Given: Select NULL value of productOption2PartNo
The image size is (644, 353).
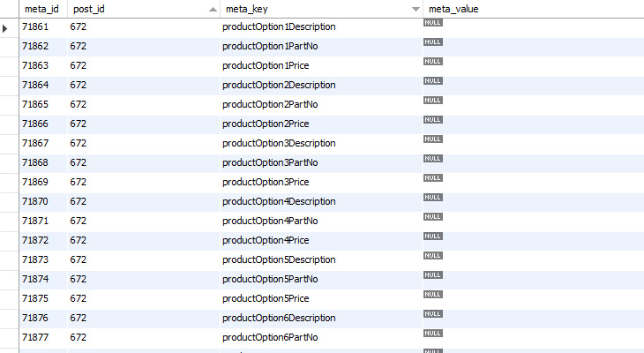Looking at the screenshot, I should coord(432,100).
